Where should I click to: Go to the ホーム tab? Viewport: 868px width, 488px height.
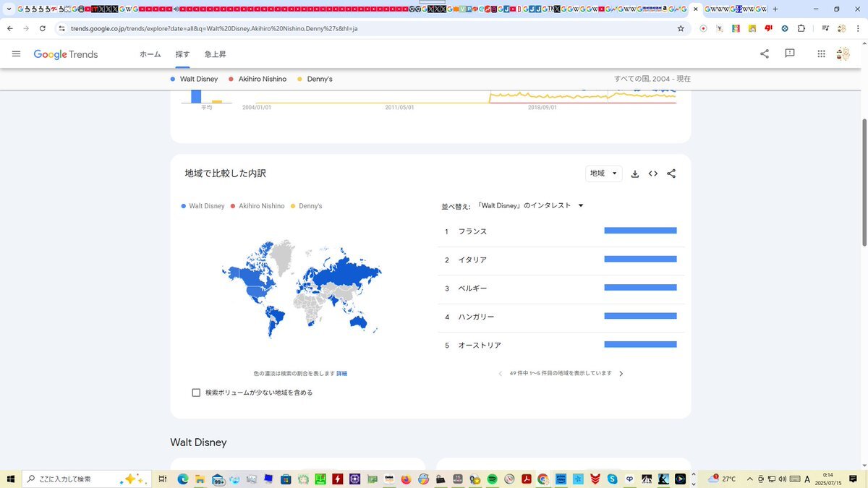(x=150, y=54)
